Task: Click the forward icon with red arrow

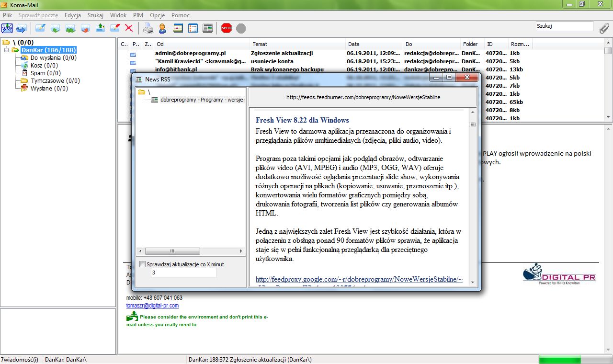Action: coord(85,28)
